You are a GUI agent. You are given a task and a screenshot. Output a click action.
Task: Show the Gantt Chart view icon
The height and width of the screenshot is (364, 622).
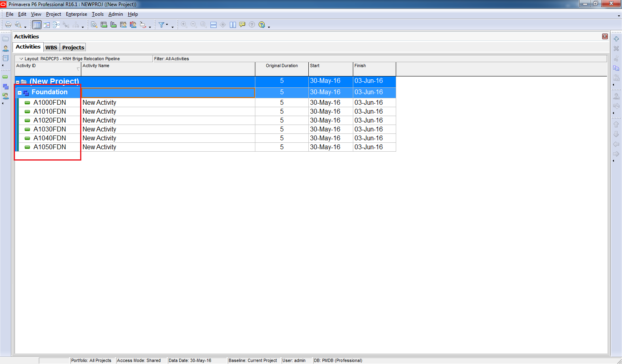47,25
